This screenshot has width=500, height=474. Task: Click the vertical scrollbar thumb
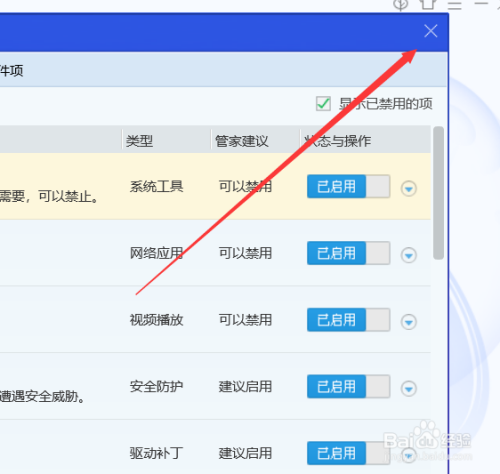438,193
